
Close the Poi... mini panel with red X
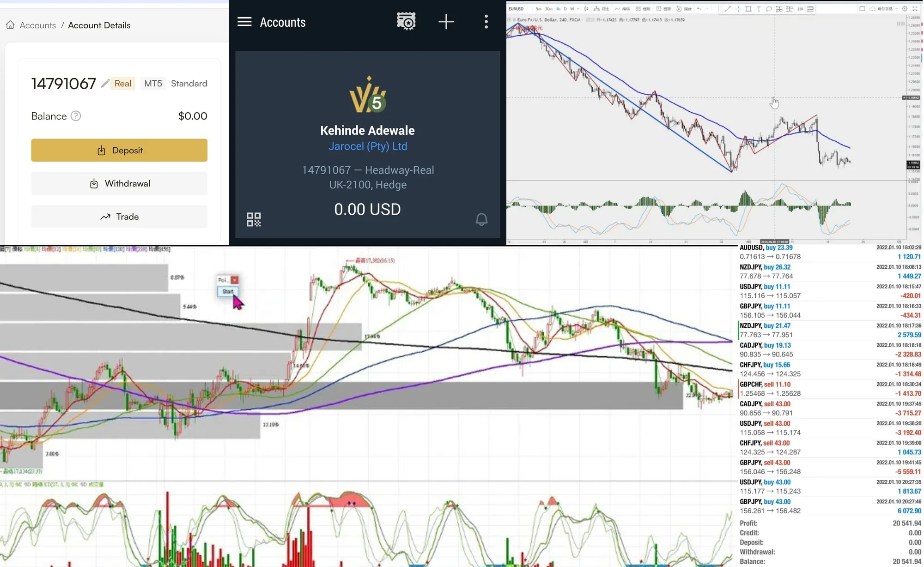click(235, 280)
